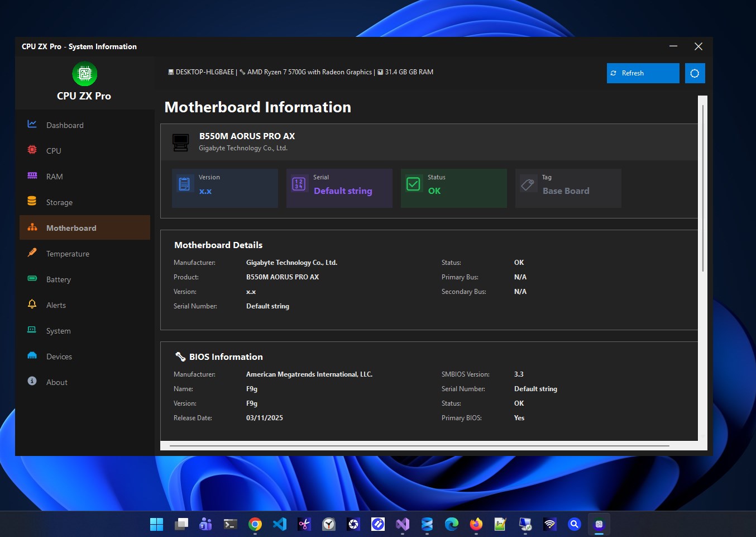Select the purple RAM module icon
Image resolution: width=756 pixels, height=537 pixels.
tap(32, 175)
